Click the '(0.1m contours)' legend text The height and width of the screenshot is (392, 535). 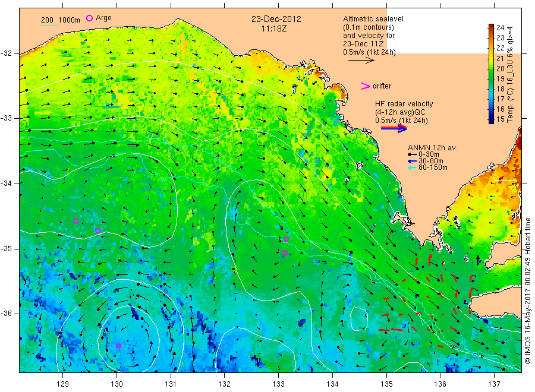(x=368, y=27)
